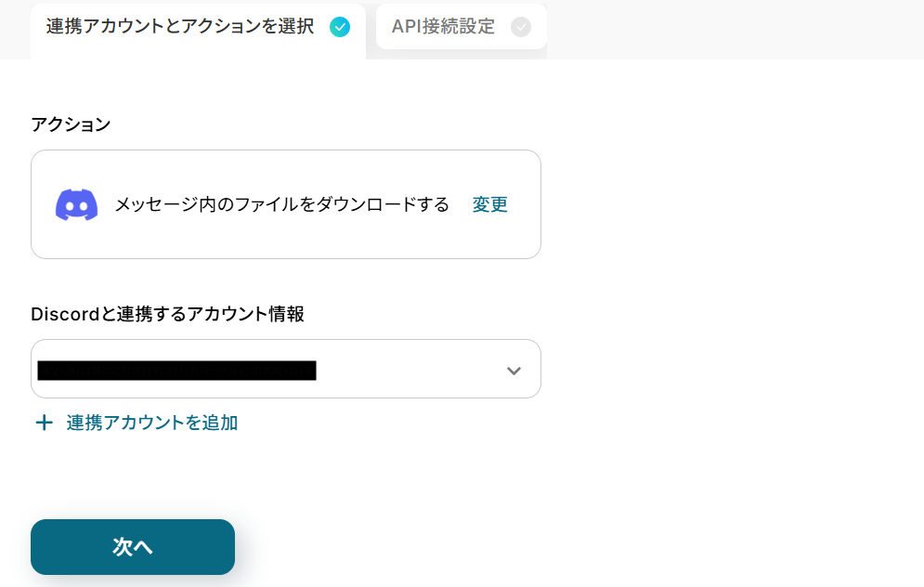Click the 連携アカウントを追加 link
This screenshot has width=924, height=587.
point(151,424)
